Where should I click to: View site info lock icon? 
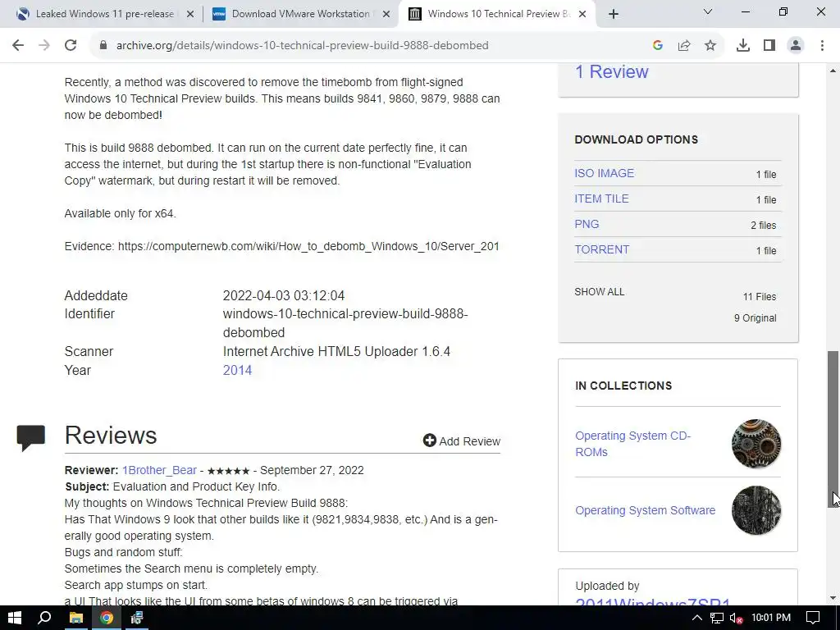point(103,46)
